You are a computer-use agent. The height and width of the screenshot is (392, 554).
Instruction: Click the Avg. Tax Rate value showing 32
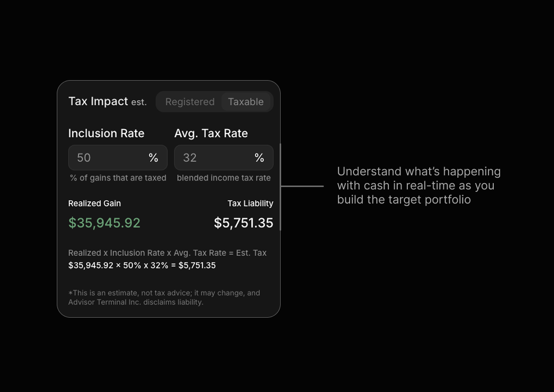(189, 157)
